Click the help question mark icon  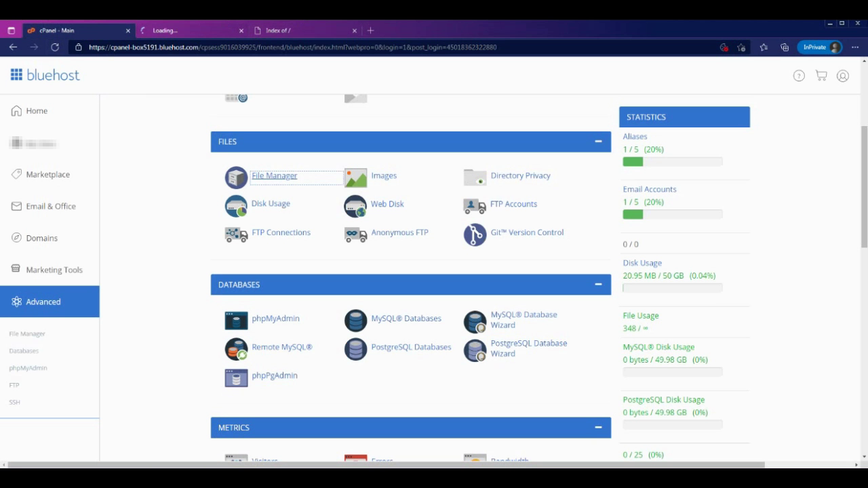799,76
